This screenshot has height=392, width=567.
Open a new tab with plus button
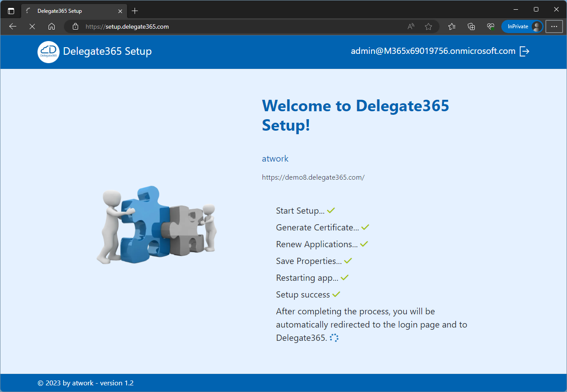pyautogui.click(x=135, y=11)
